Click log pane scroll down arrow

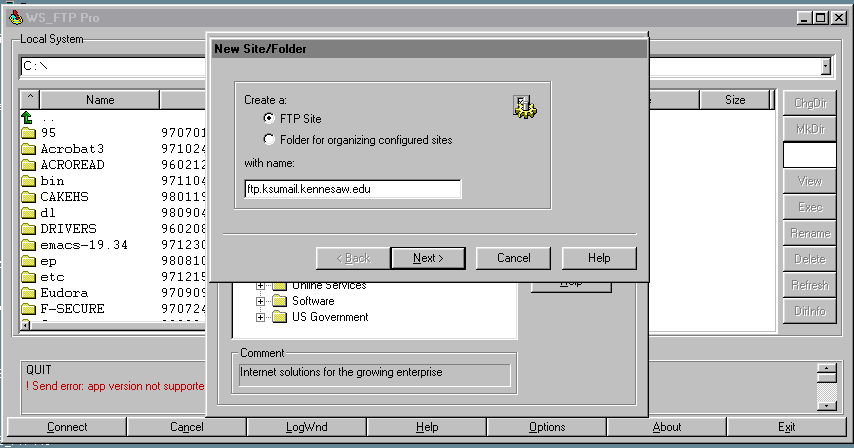point(826,406)
